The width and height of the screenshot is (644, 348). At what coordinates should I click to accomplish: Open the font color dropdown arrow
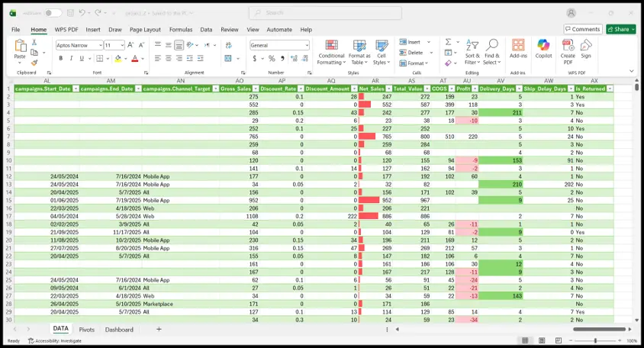point(143,59)
